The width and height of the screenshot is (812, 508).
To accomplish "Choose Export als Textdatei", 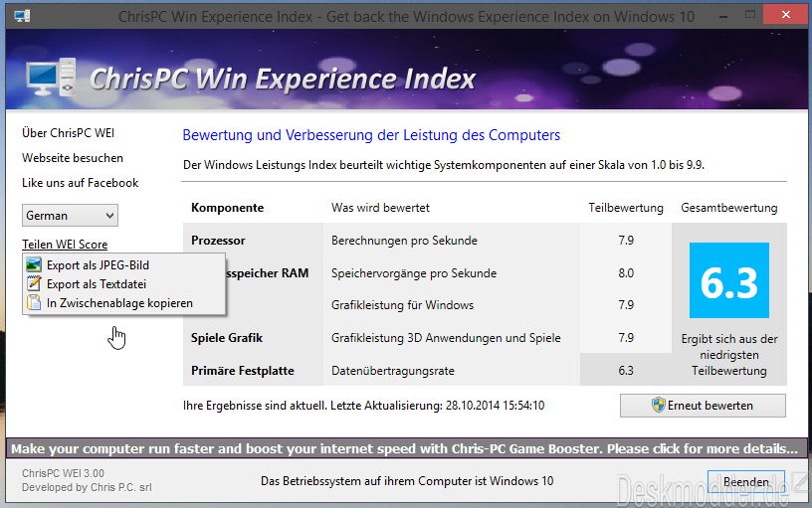I will coord(97,284).
